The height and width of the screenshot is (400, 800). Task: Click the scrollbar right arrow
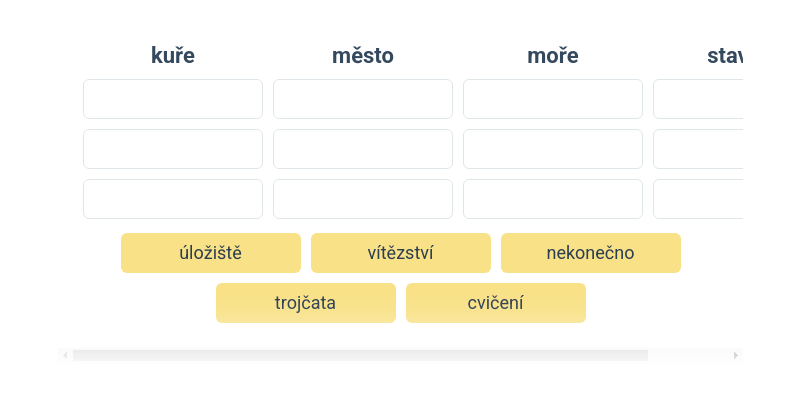pos(736,355)
